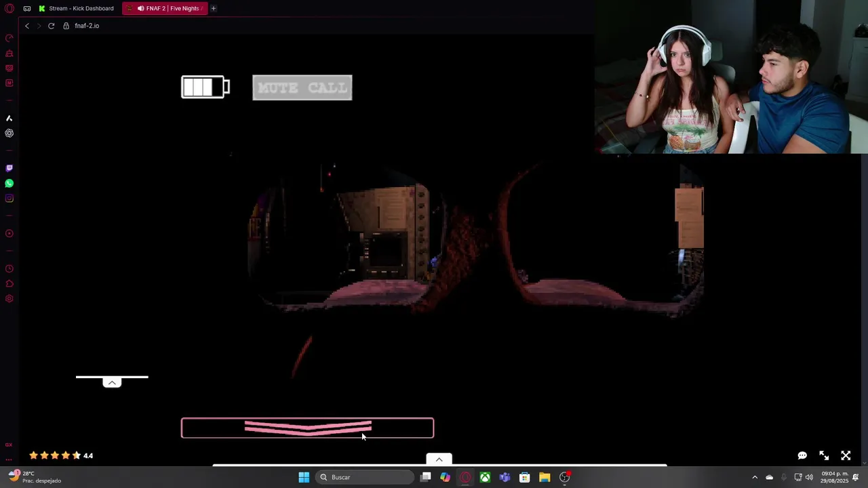Open the taskbar clock and date
Screen dimensions: 868x488
coord(835,477)
